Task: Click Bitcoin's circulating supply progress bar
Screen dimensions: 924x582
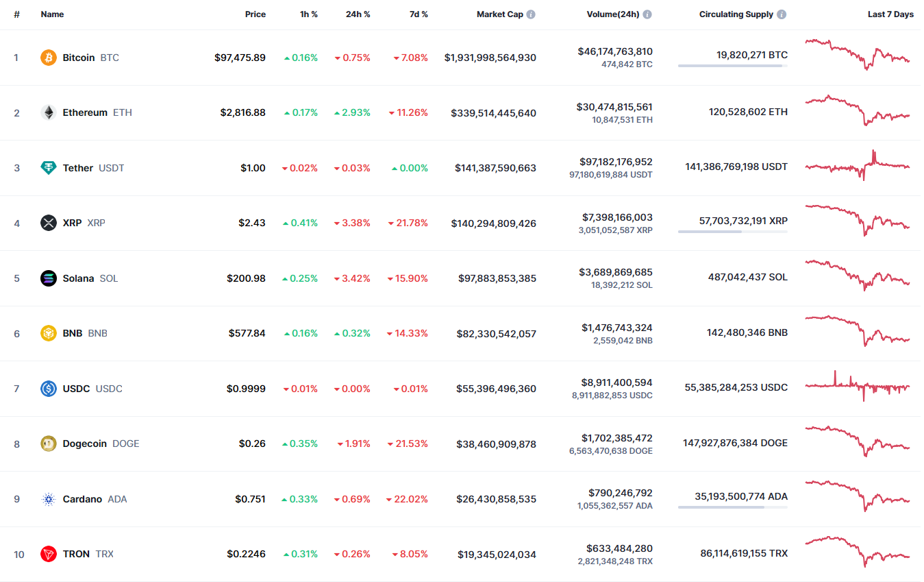Action: tap(732, 66)
